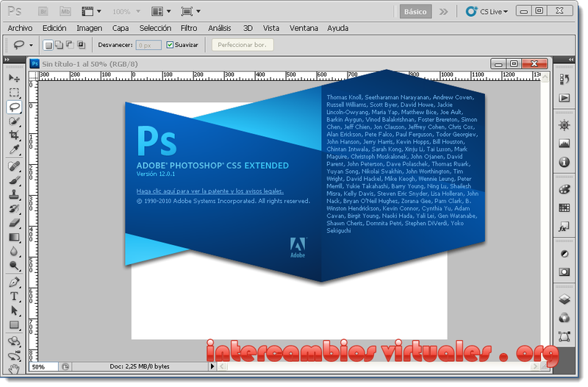Select the Quick Selection tool
This screenshot has width=588, height=387.
click(14, 121)
